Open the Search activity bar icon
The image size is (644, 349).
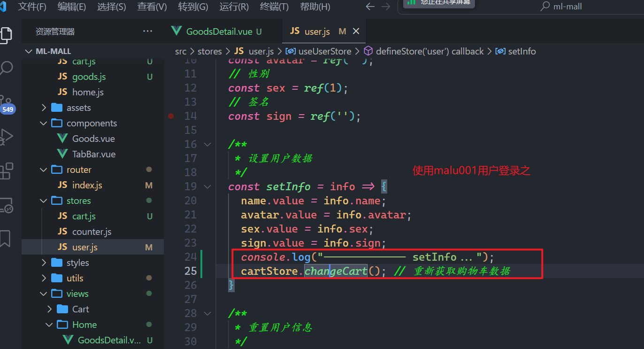pos(6,69)
